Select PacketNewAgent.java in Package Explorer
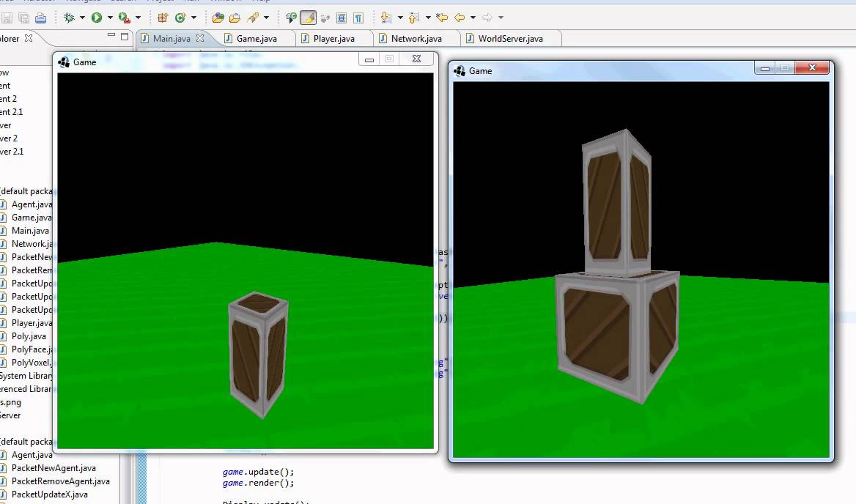856x504 pixels. coord(53,468)
